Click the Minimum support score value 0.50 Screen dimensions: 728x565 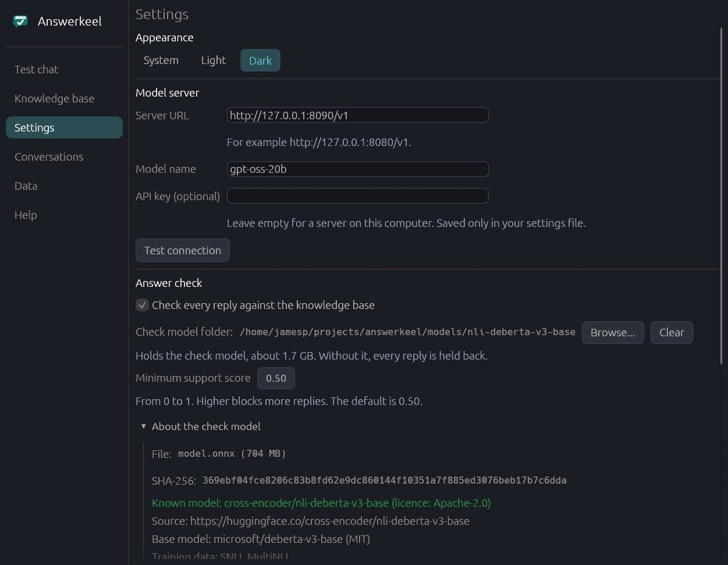coord(276,378)
